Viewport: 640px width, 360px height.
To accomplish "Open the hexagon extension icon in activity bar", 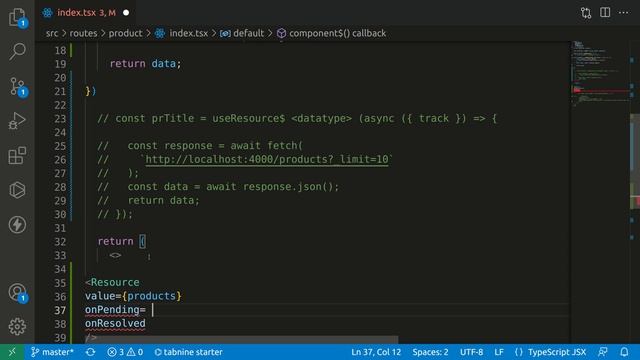I will pos(17,190).
